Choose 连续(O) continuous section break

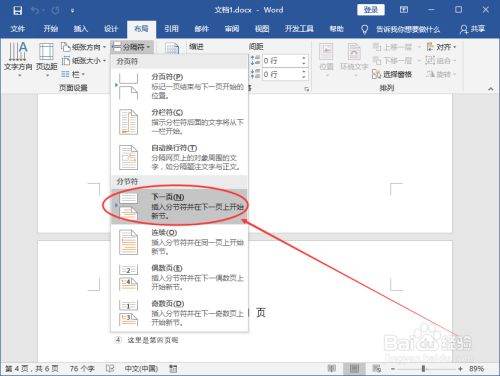pyautogui.click(x=180, y=242)
